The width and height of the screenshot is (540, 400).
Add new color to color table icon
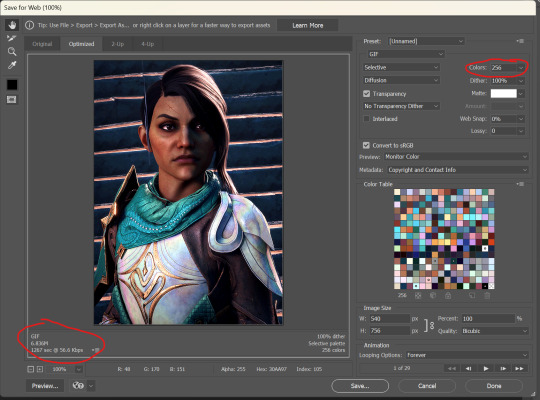(x=472, y=296)
